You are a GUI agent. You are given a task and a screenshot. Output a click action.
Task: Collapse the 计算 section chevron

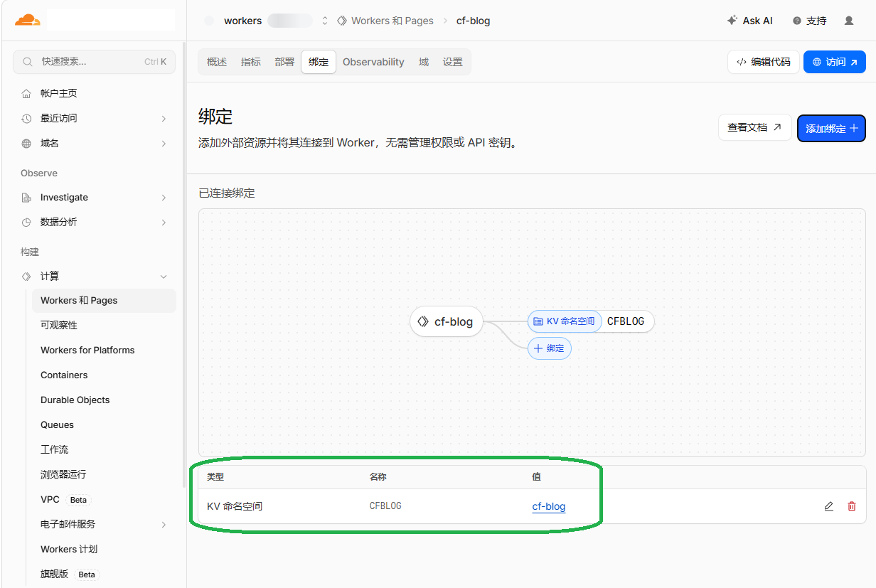point(164,276)
